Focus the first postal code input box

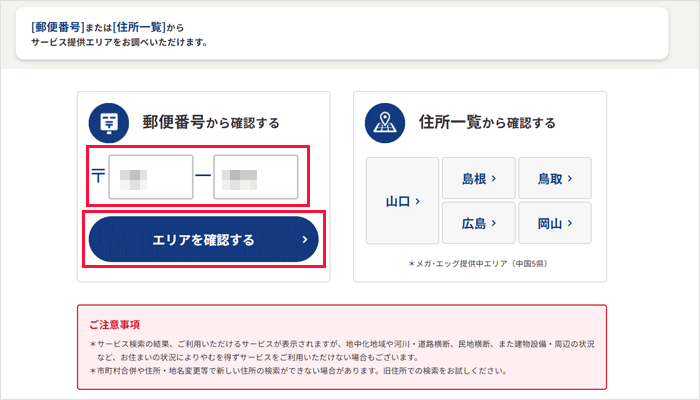(x=151, y=177)
